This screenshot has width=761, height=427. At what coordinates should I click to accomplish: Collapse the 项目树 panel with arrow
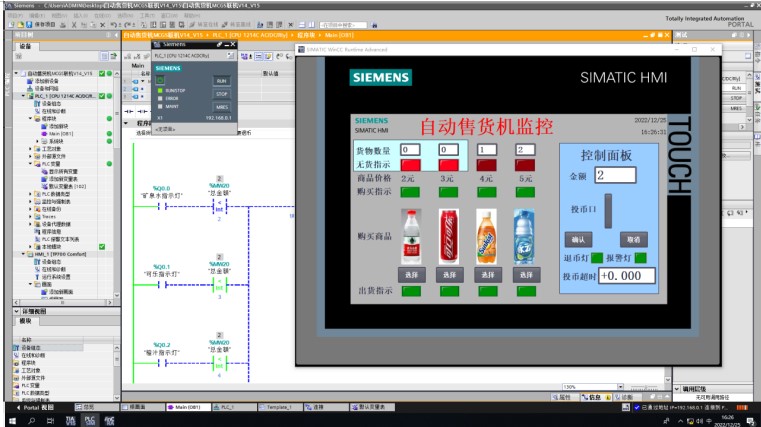[x=116, y=35]
